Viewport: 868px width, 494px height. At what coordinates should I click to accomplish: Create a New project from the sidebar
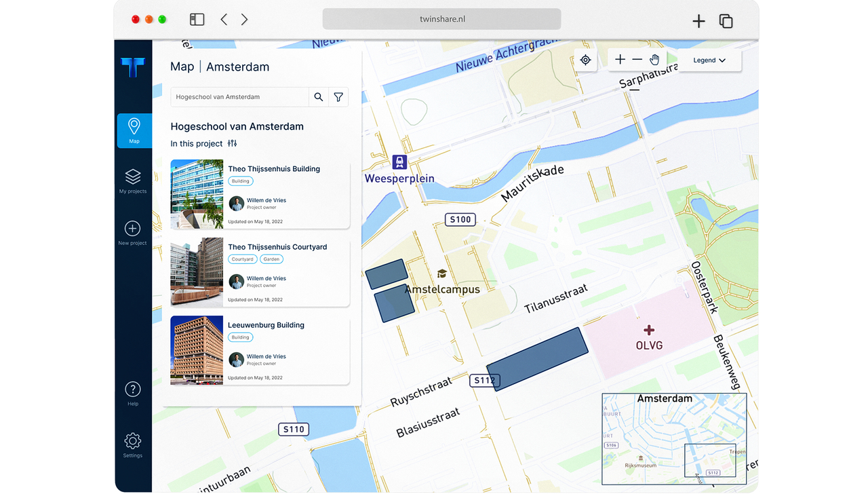click(x=133, y=233)
